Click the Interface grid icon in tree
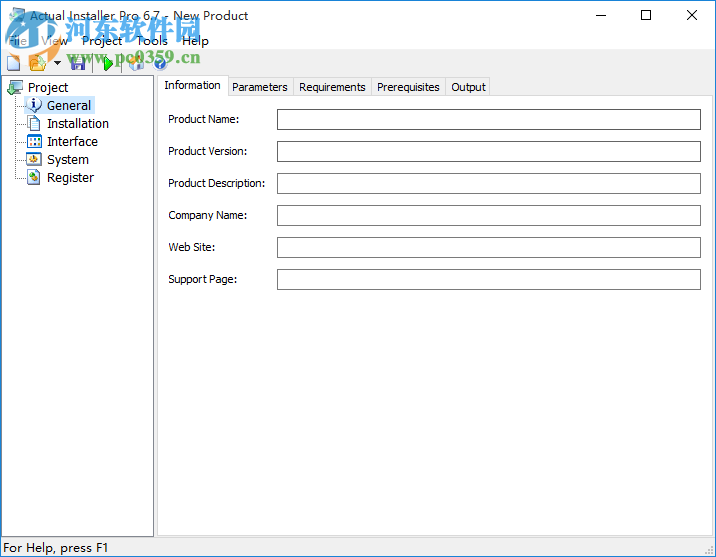The width and height of the screenshot is (716, 557). (x=34, y=142)
